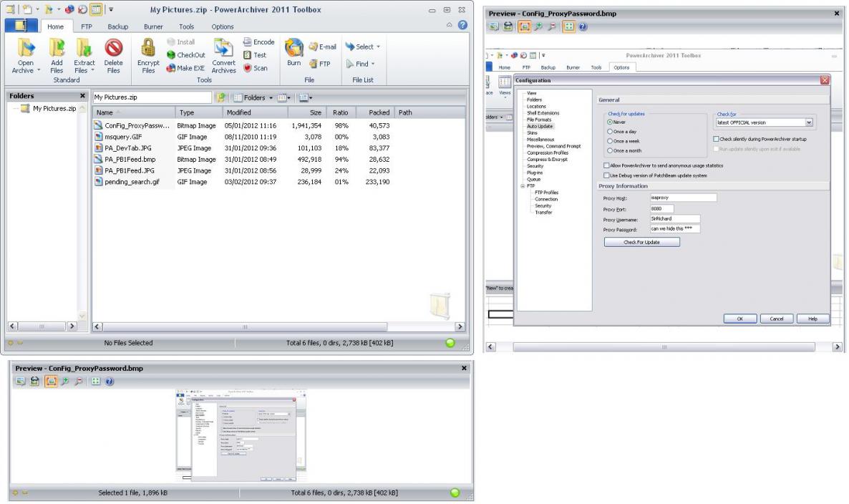The image size is (849, 504).
Task: Open the Open Archive dropdown arrow
Action: tap(39, 70)
